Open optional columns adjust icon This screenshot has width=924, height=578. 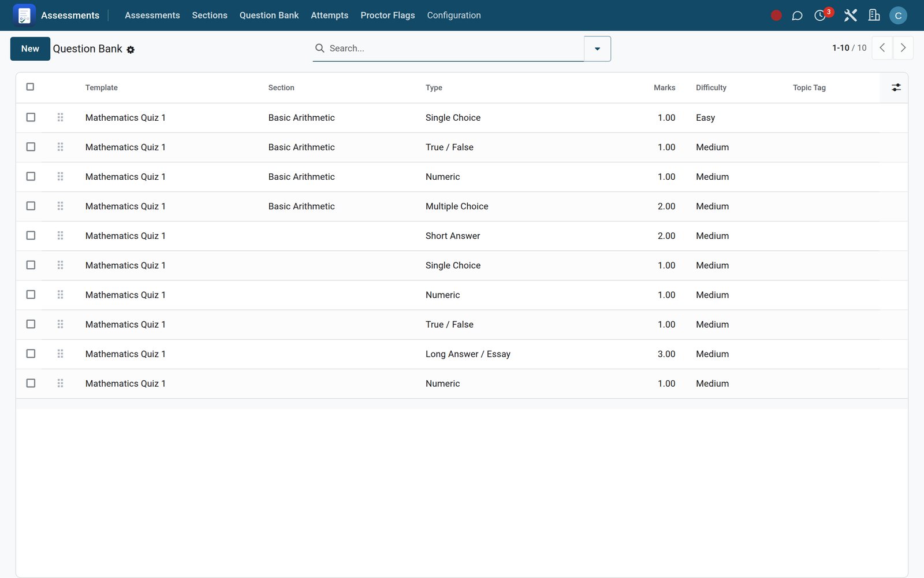pyautogui.click(x=896, y=87)
